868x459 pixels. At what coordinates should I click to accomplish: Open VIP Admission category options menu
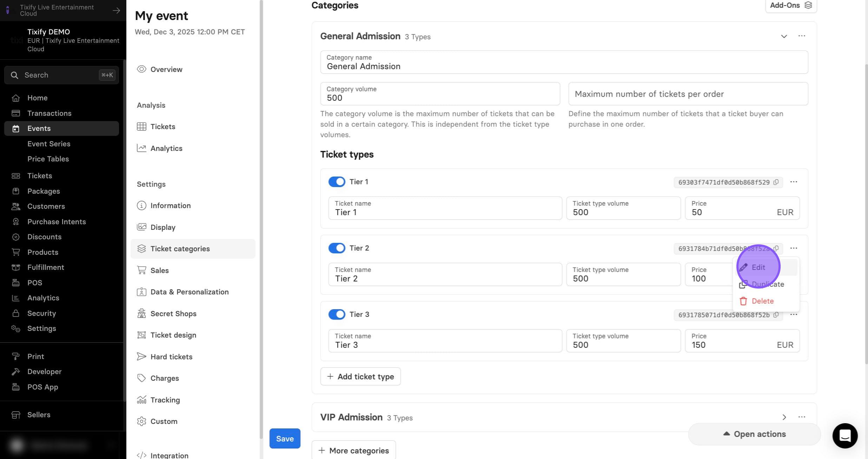(802, 417)
